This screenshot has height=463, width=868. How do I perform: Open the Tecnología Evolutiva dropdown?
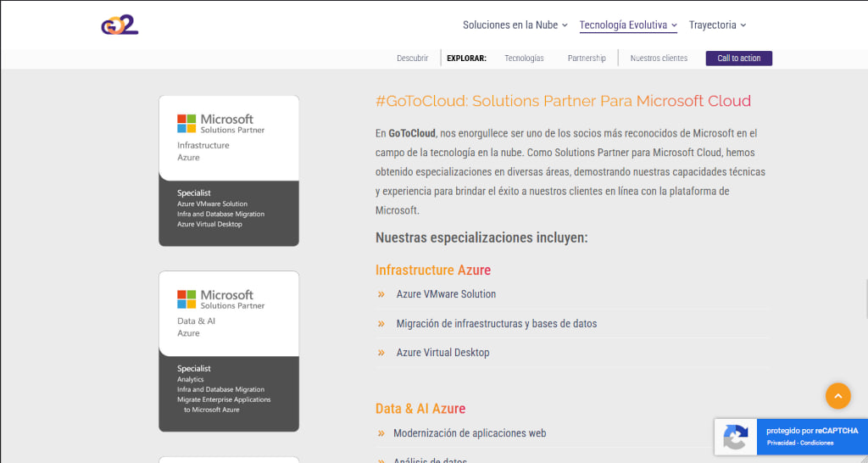tap(627, 25)
